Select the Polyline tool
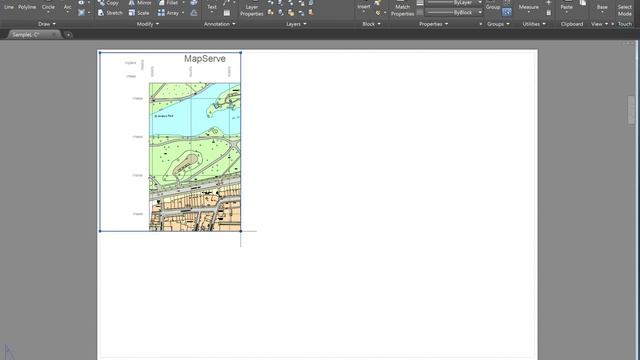Image resolution: width=640 pixels, height=360 pixels. [27, 7]
